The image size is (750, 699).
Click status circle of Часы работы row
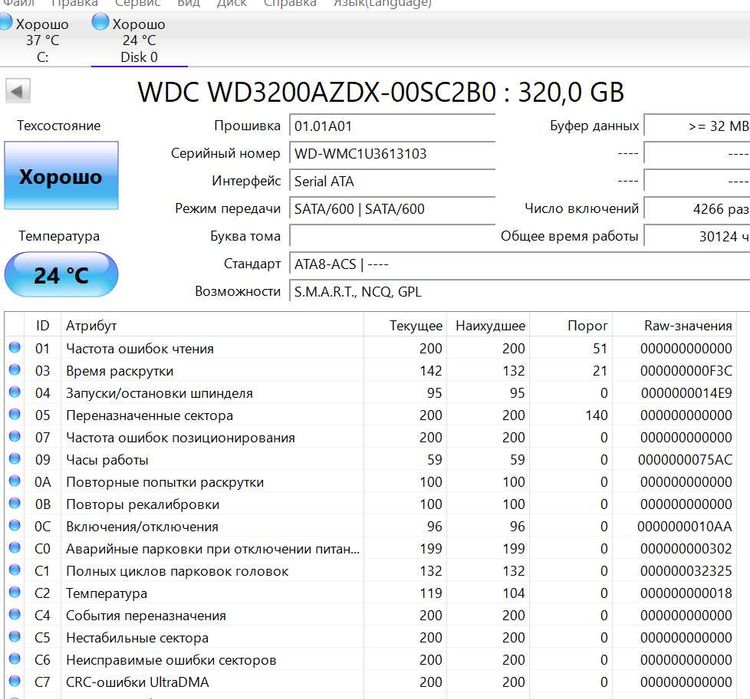pos(15,459)
